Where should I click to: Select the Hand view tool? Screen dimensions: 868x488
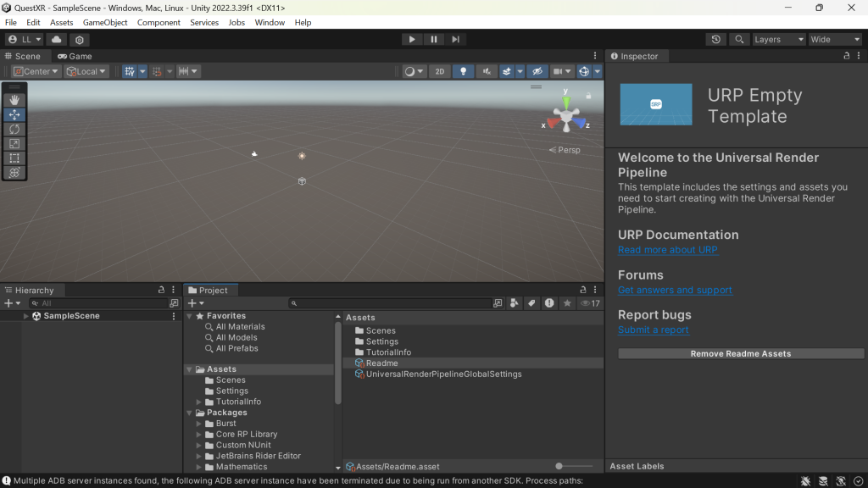pyautogui.click(x=14, y=100)
